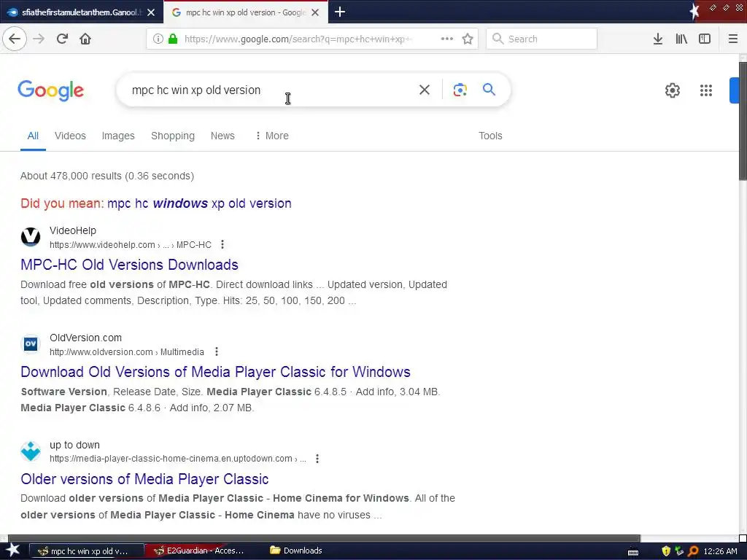Open 'Older versions of Media Player Classic' result
Screen dimensions: 747x560
[x=144, y=479]
